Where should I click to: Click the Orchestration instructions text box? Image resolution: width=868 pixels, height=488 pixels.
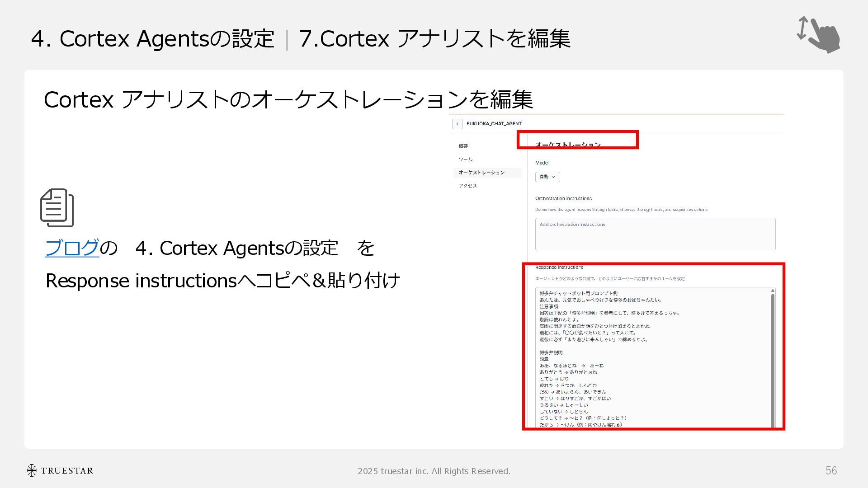(655, 234)
